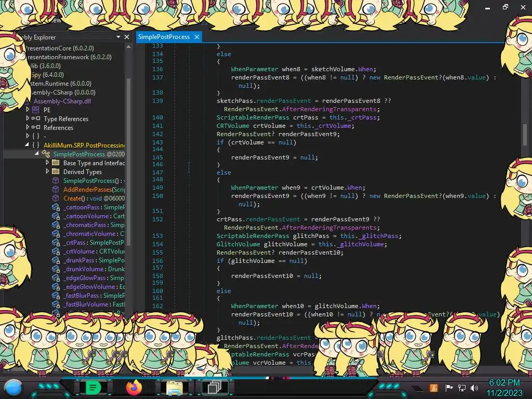The image size is (532, 399).
Task: Expand the PE node
Action: pos(28,109)
